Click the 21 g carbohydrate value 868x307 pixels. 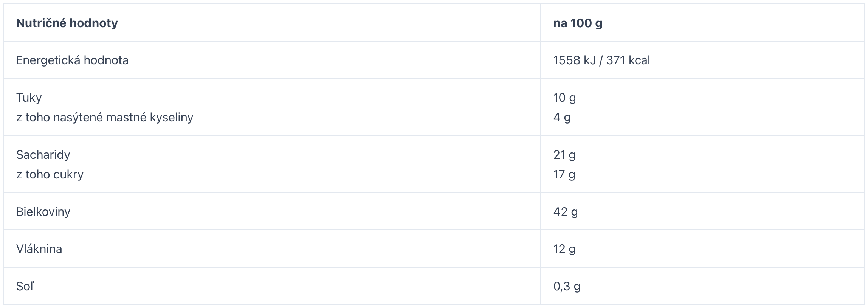564,155
